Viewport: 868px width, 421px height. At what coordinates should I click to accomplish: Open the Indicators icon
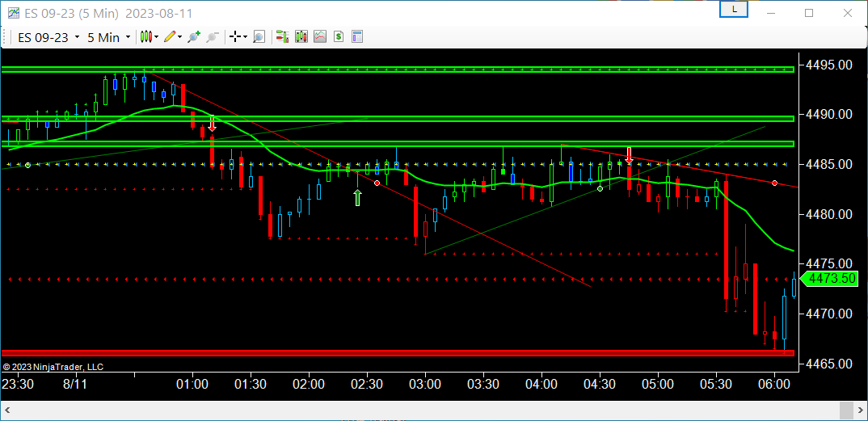point(320,37)
